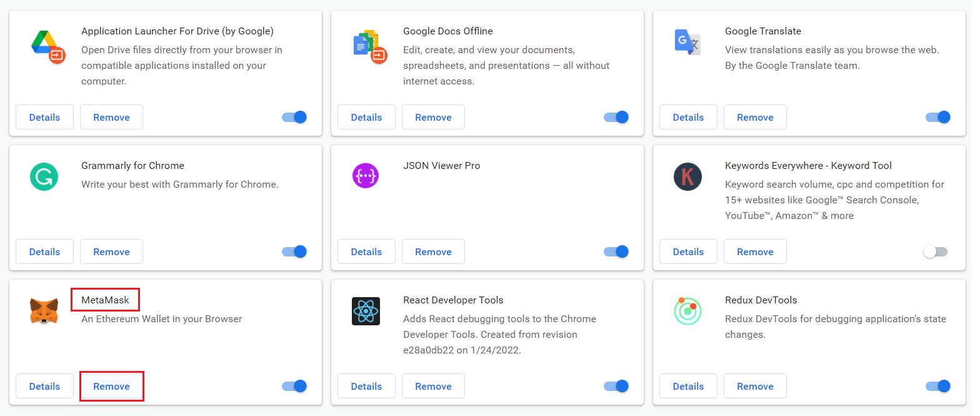This screenshot has height=416, width=980.
Task: Open Details for Keywords Everywhere
Action: tap(688, 251)
